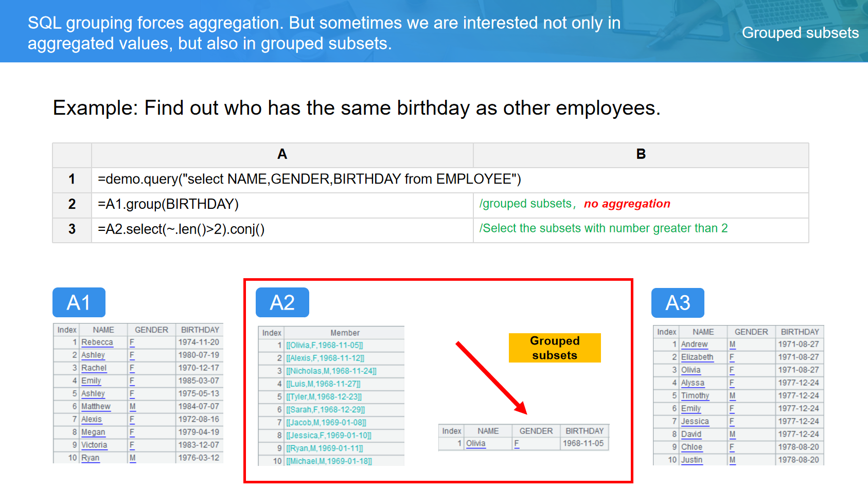Click the Matthew name link
Image resolution: width=868 pixels, height=488 pixels.
click(x=96, y=407)
